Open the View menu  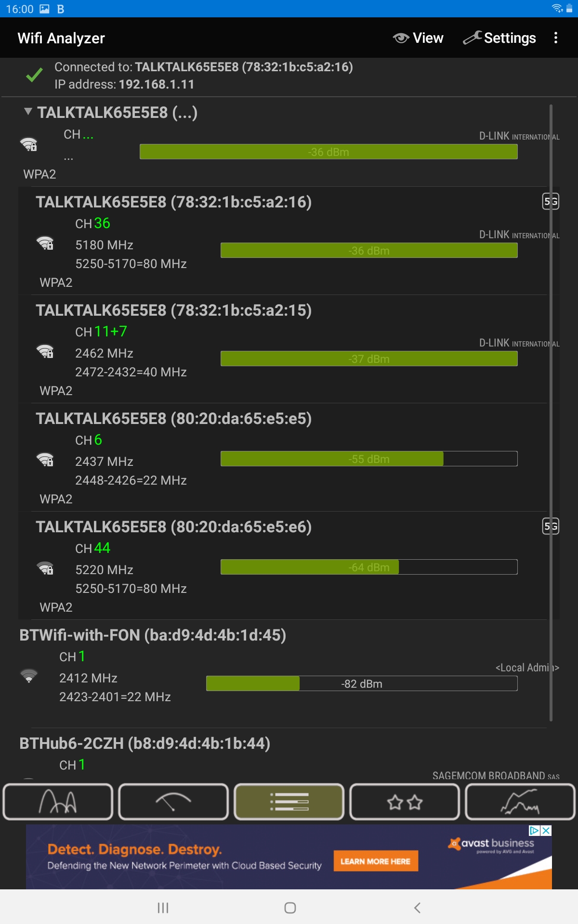pos(418,38)
